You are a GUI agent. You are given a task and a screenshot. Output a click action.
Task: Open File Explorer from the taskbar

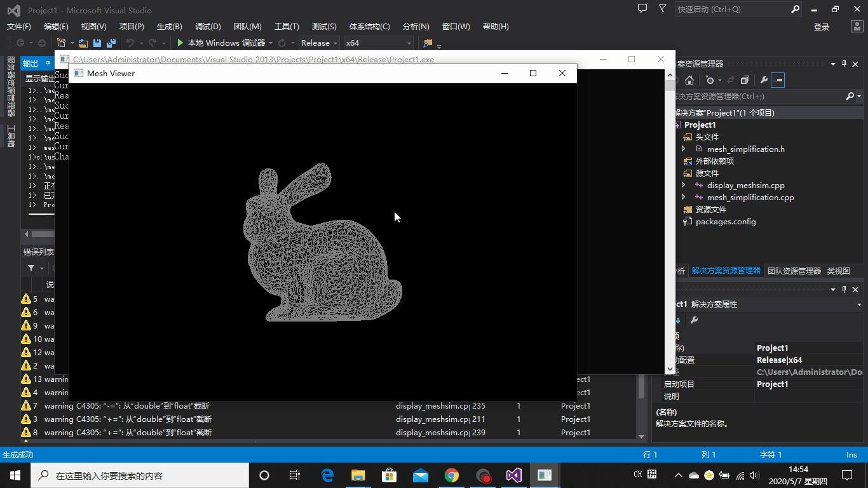pyautogui.click(x=358, y=475)
